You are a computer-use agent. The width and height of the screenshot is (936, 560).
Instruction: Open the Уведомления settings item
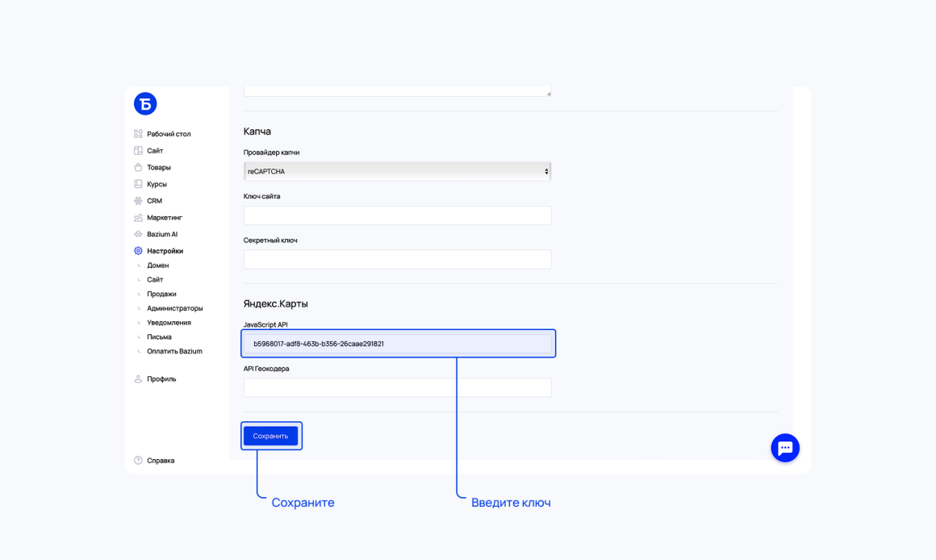coord(169,323)
